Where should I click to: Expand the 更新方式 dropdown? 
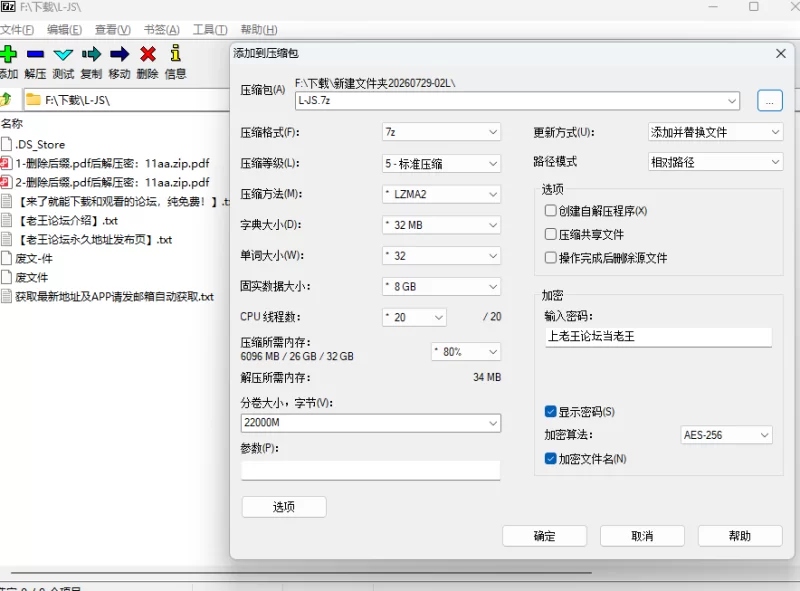click(x=715, y=132)
